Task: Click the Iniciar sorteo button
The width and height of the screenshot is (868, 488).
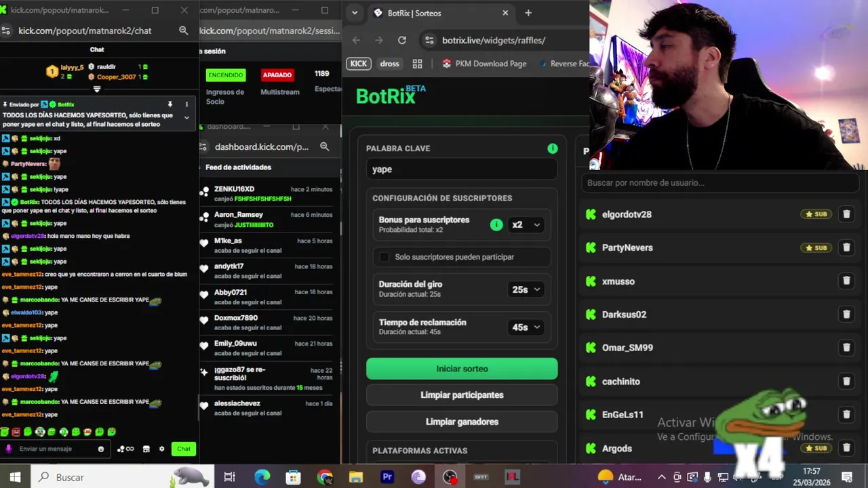Action: point(462,369)
